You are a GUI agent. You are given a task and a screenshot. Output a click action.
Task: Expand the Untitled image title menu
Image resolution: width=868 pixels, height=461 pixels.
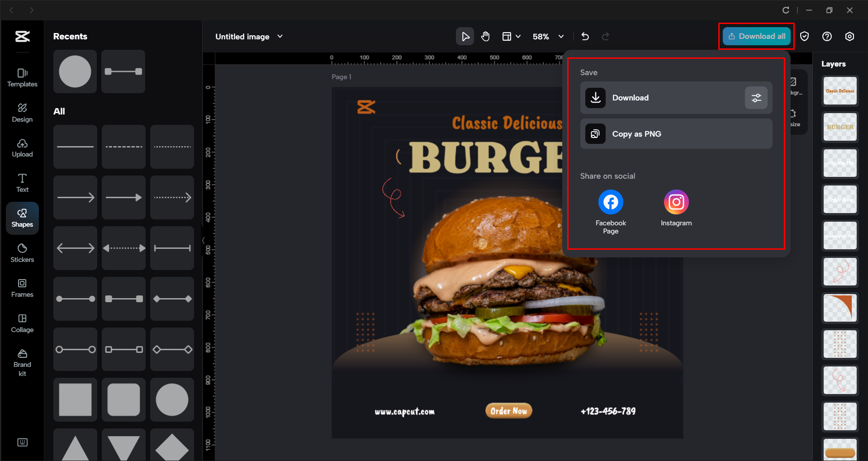tap(280, 36)
